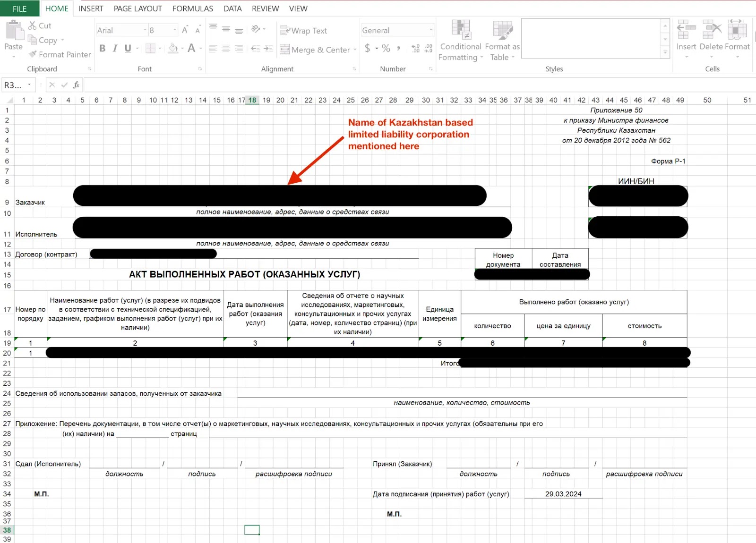
Task: Click the Fill Color paint bucket icon
Action: click(x=173, y=48)
